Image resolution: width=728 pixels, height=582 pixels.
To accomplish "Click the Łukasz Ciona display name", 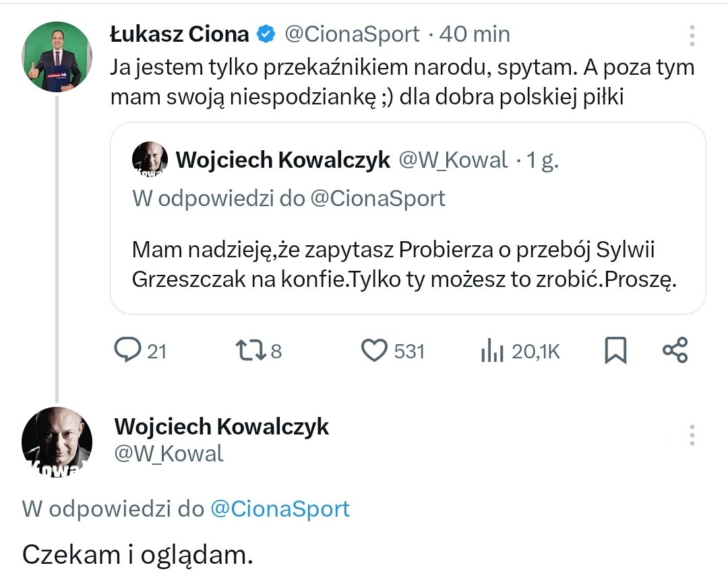I will coord(179,34).
